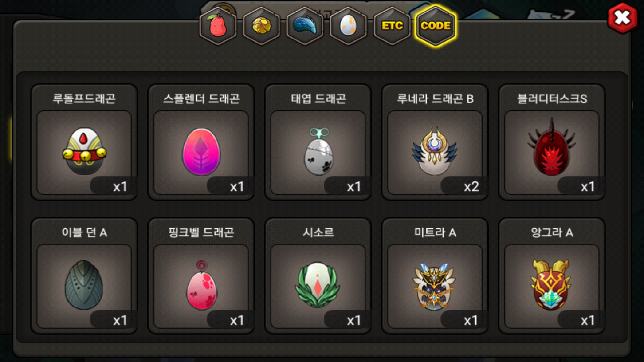
Task: Select the CODE tab
Action: coord(435,26)
